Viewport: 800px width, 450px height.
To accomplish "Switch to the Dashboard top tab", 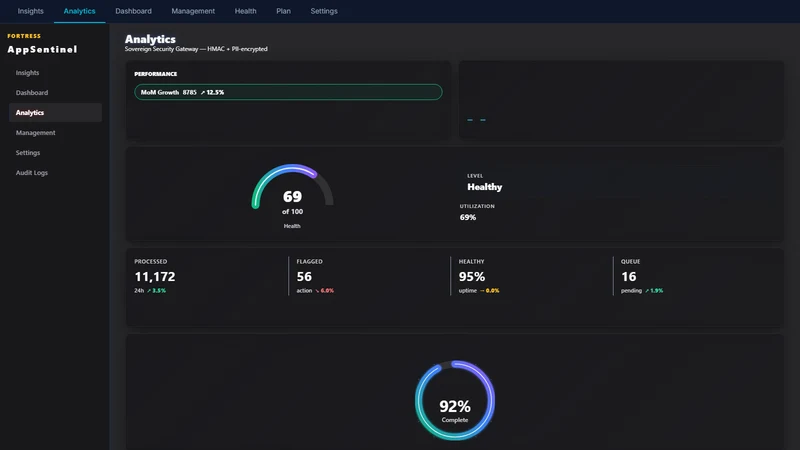I will click(133, 11).
